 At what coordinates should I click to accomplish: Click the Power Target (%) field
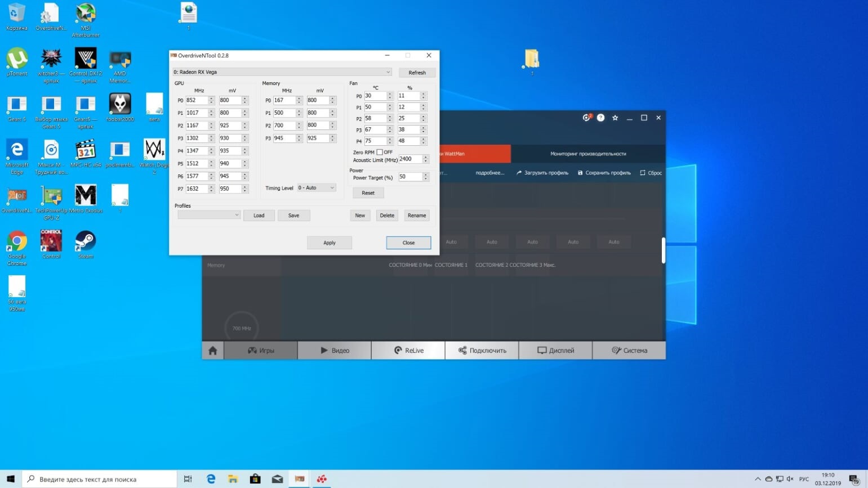(409, 177)
